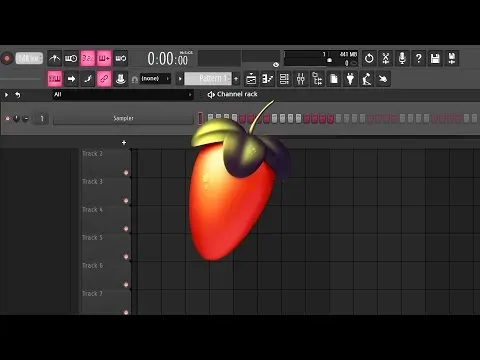480x360 pixels.
Task: Open Channel rack options play arrow
Action: pyautogui.click(x=6, y=95)
